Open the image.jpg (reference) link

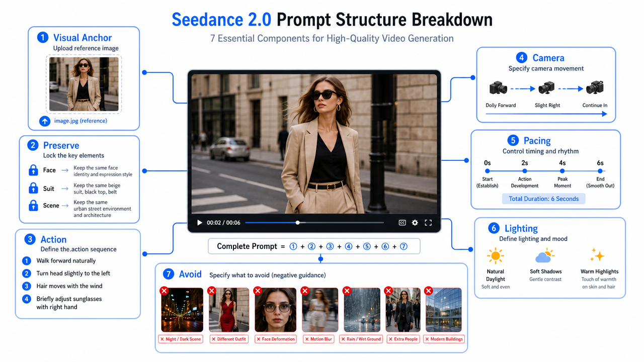(80, 121)
